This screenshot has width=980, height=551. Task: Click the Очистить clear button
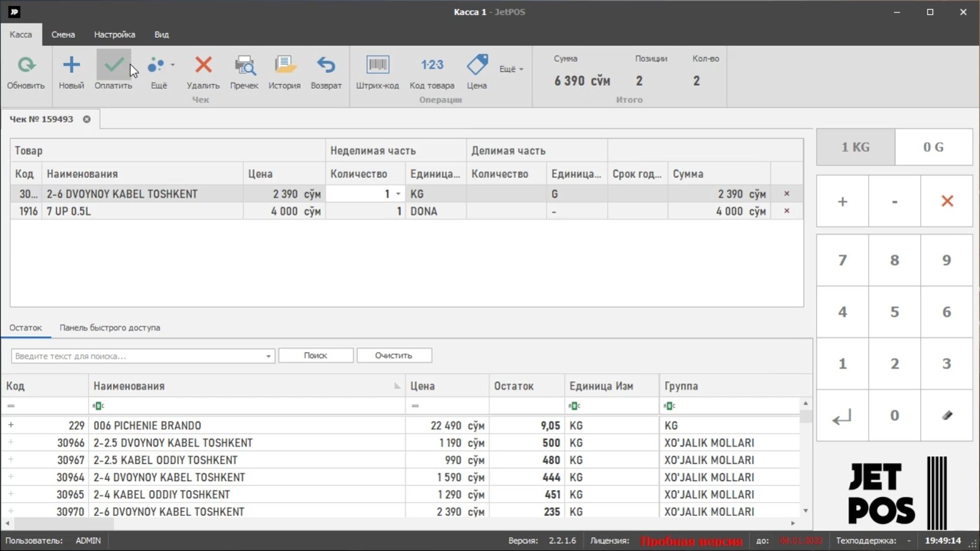click(x=394, y=356)
